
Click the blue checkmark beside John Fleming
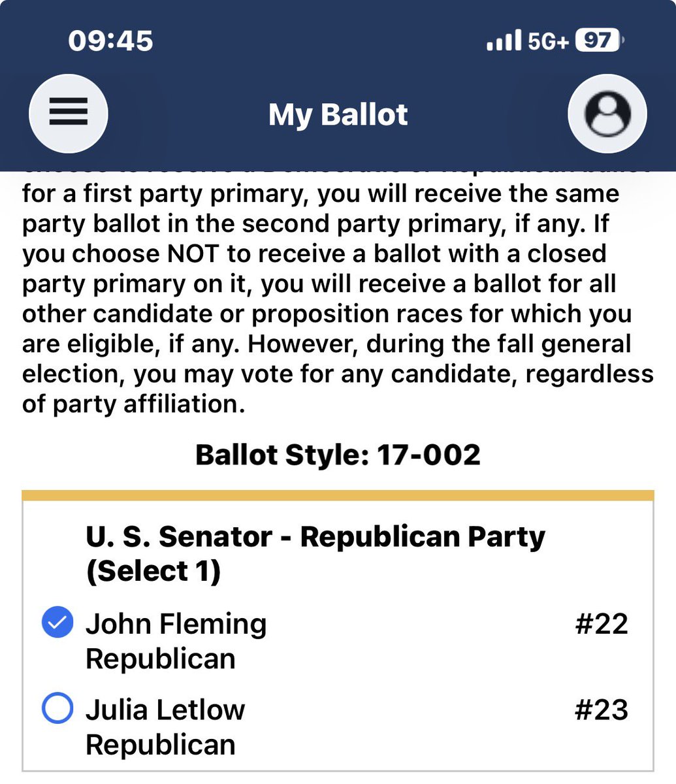[x=57, y=623]
